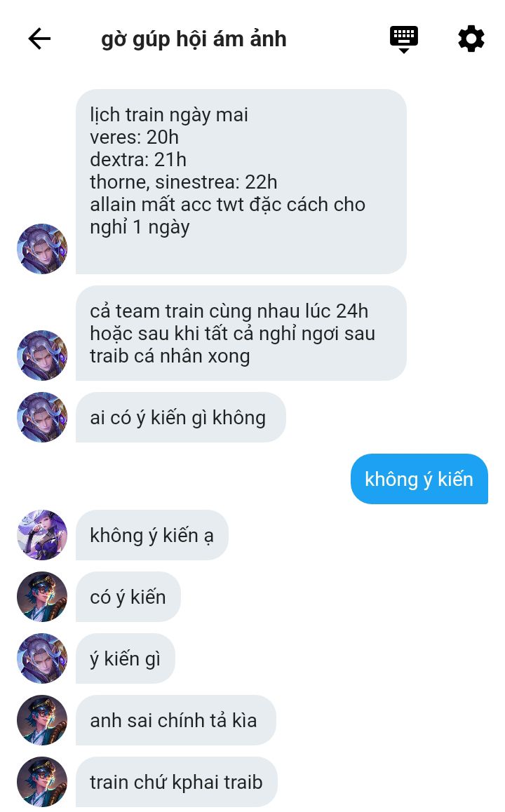
Task: Tap the back arrow icon
Action: point(39,39)
